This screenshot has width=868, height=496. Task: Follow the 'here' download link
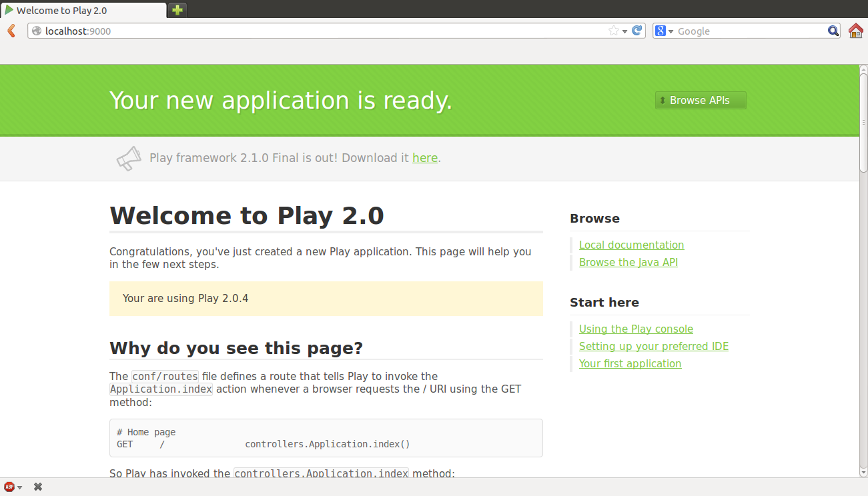coord(425,158)
